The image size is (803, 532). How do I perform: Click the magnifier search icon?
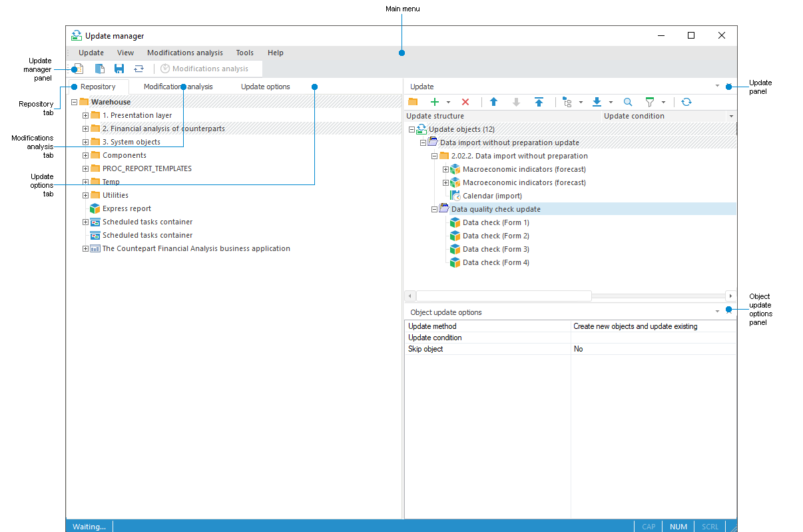(628, 102)
